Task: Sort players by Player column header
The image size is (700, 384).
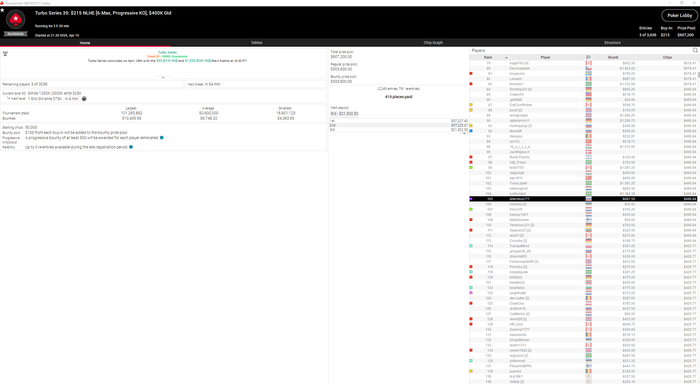Action: tap(545, 57)
